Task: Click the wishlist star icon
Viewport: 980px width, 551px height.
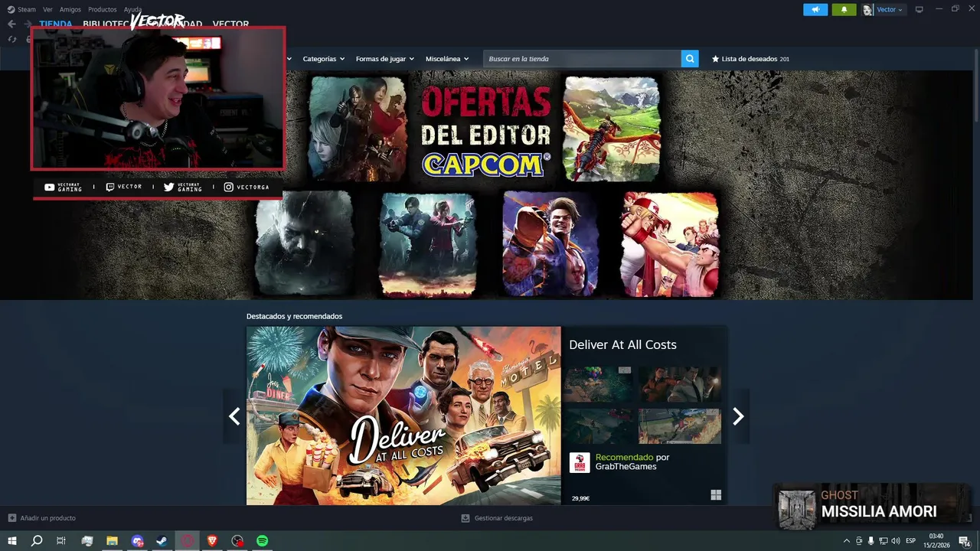Action: click(x=715, y=59)
